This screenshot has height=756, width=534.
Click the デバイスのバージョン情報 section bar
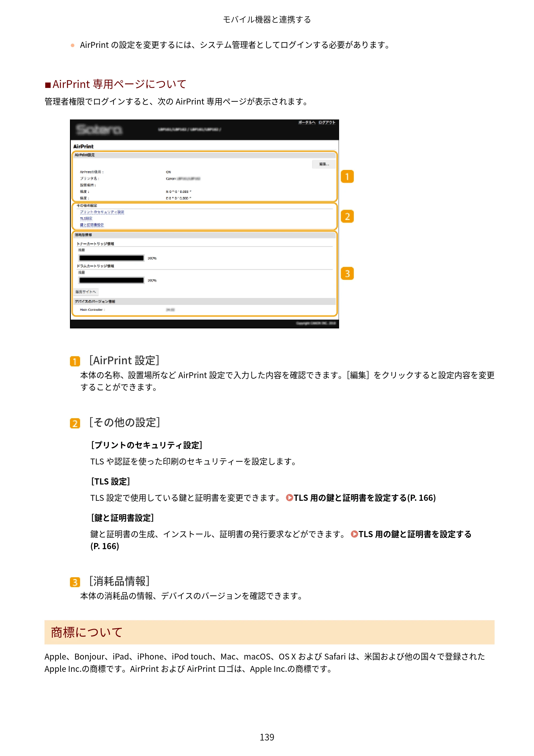coord(204,301)
